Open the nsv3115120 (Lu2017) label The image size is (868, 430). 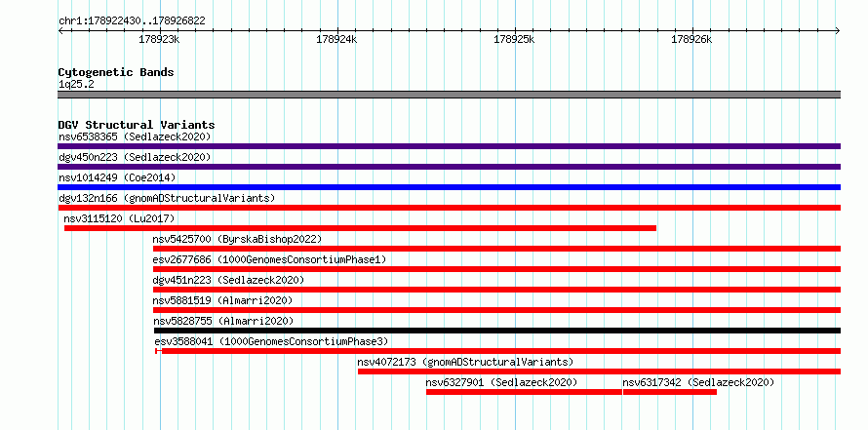click(119, 218)
